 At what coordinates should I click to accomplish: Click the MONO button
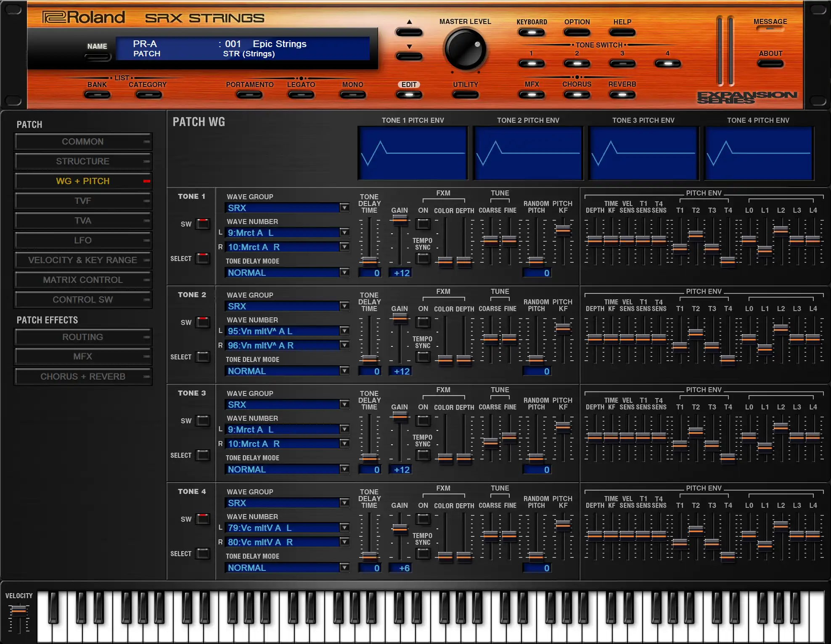(x=352, y=95)
